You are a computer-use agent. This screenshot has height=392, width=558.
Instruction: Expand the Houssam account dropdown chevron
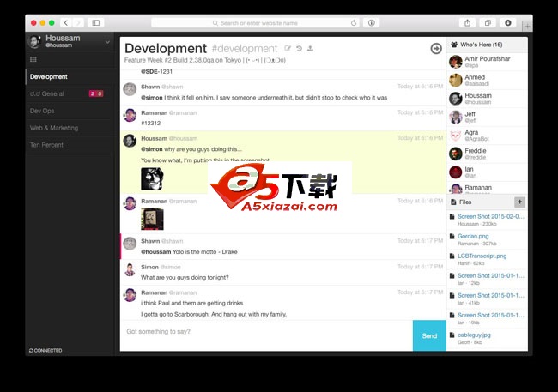(x=107, y=42)
